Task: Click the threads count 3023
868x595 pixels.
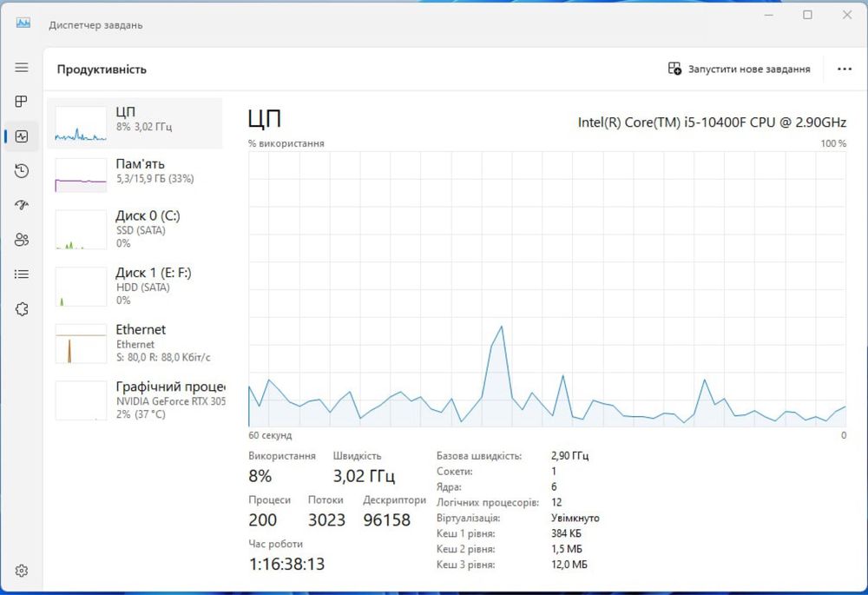Action: tap(326, 519)
